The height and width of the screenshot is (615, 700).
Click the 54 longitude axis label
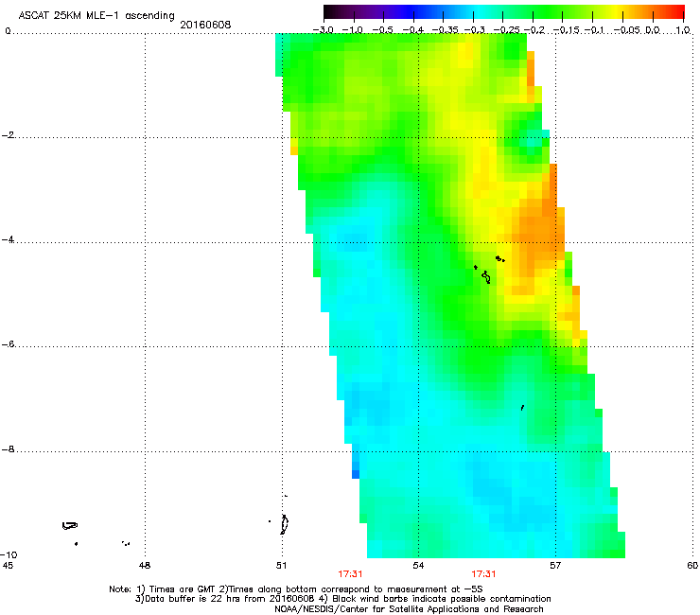tap(418, 566)
